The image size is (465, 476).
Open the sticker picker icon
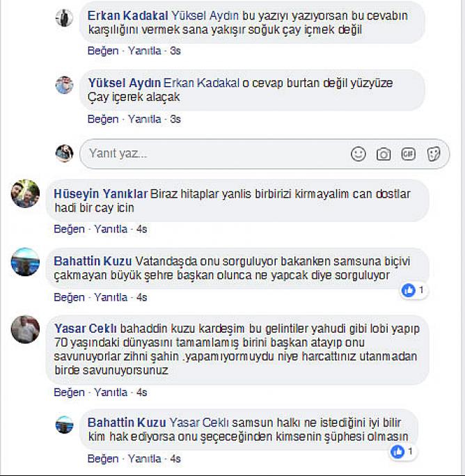tap(434, 154)
